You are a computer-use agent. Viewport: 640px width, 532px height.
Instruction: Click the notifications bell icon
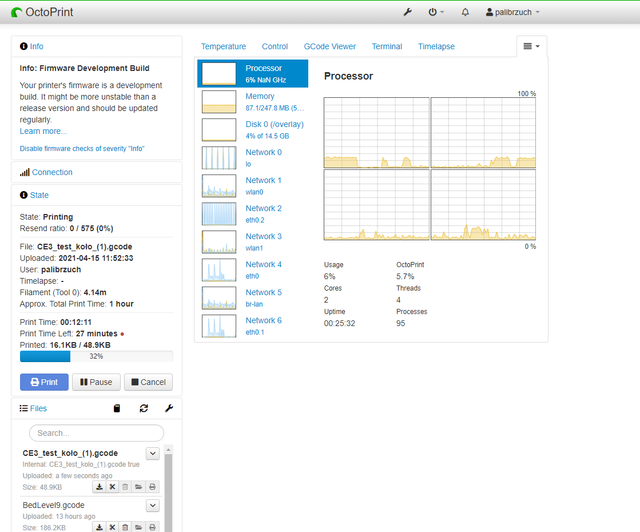click(465, 12)
